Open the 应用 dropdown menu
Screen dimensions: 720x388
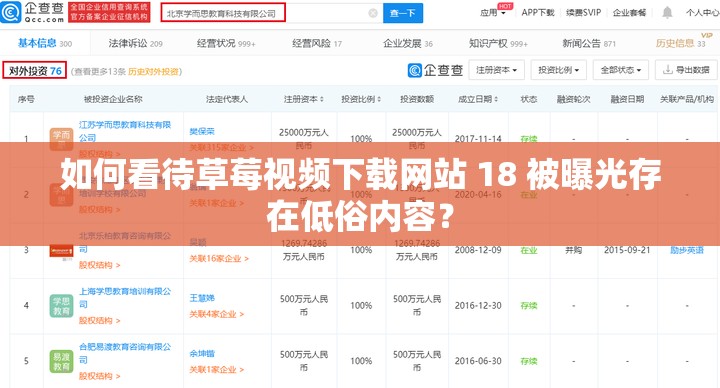(493, 13)
